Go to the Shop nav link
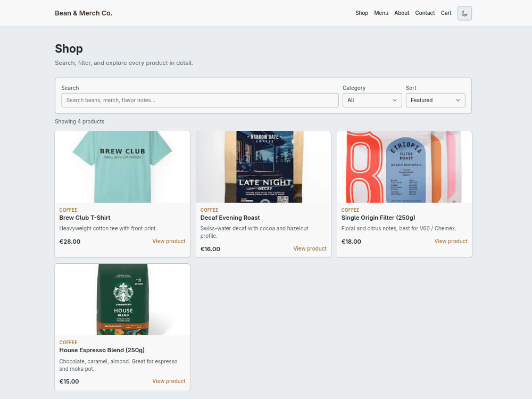The width and height of the screenshot is (532, 399). tap(362, 13)
